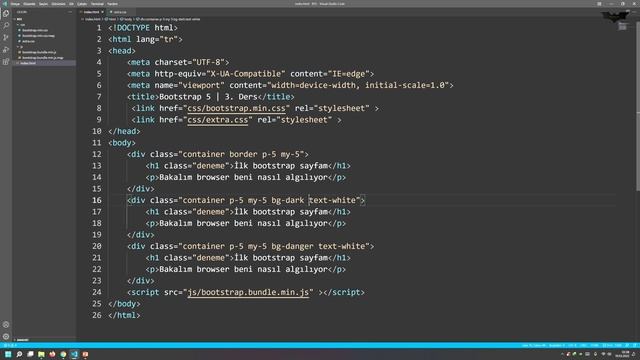Open errors and warnings in status bar
This screenshot has width=640, height=360.
point(10,345)
